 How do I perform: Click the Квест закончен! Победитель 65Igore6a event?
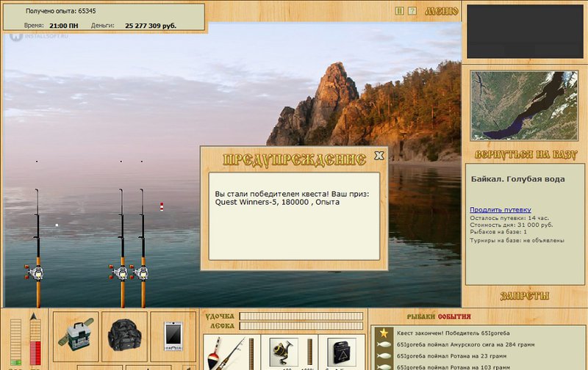tap(453, 333)
